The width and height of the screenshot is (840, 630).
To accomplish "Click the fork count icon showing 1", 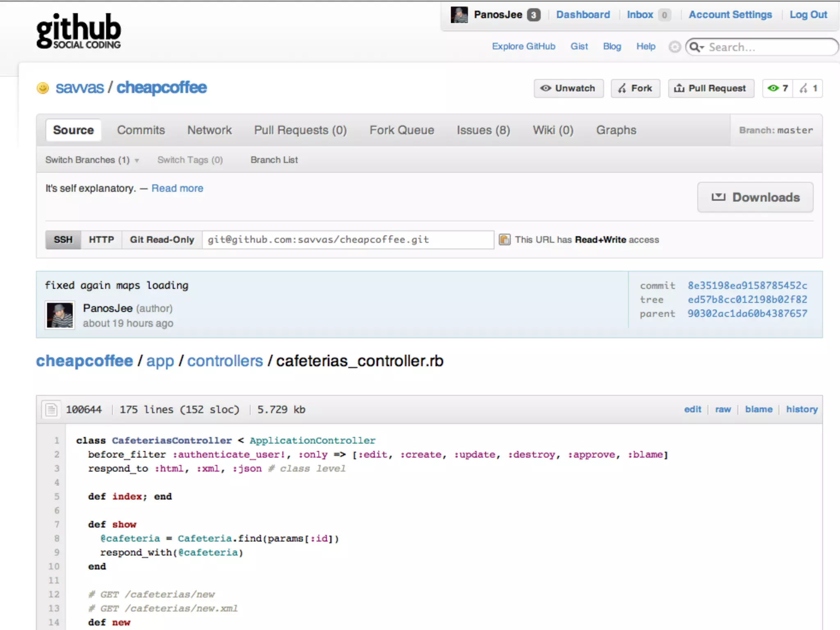I will 804,88.
